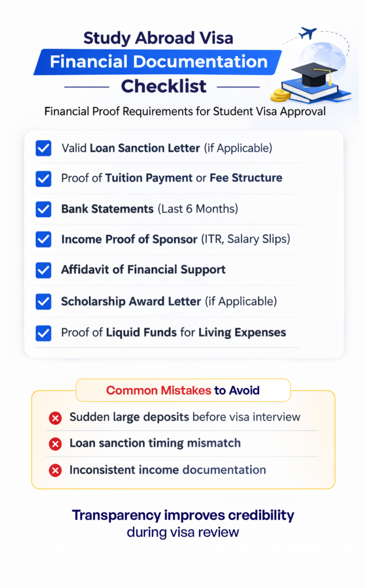Toggle the Valid Loan Sanction Letter checkbox

pyautogui.click(x=43, y=148)
